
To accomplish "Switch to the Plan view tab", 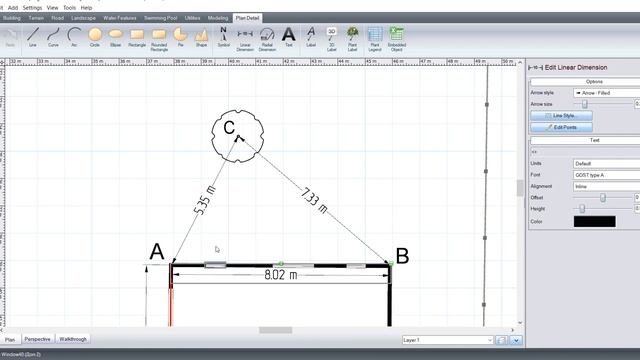I will (x=10, y=339).
